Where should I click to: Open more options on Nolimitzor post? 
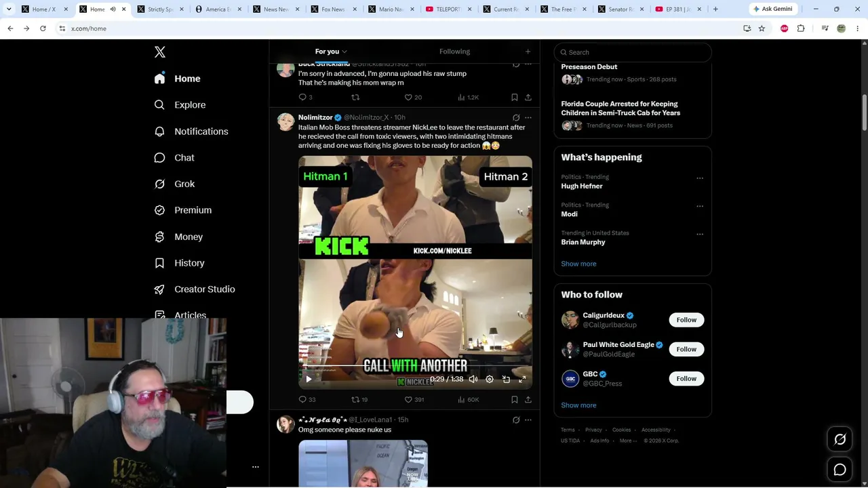click(528, 117)
